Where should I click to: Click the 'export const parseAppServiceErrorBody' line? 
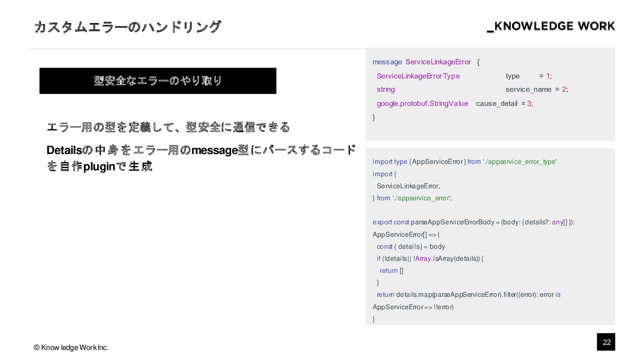click(474, 222)
